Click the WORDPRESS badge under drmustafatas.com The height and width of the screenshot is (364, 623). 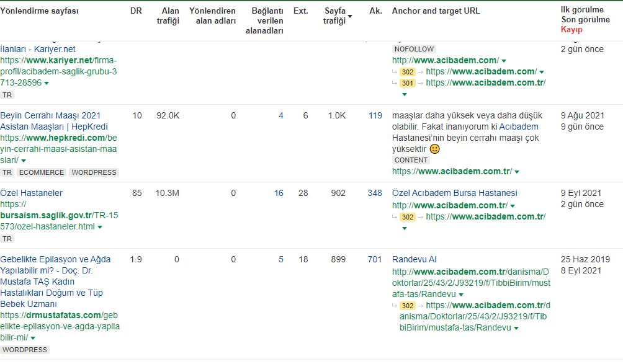tap(25, 350)
